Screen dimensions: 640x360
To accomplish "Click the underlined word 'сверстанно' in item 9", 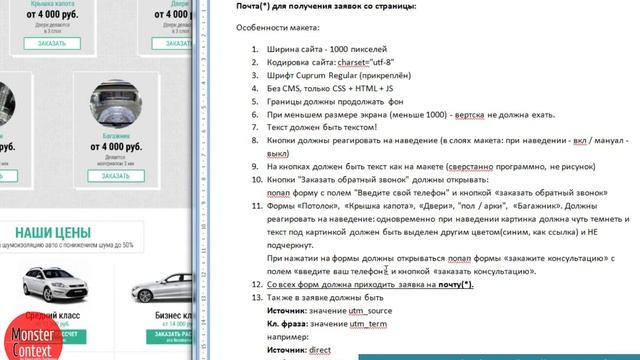I will tap(470, 167).
